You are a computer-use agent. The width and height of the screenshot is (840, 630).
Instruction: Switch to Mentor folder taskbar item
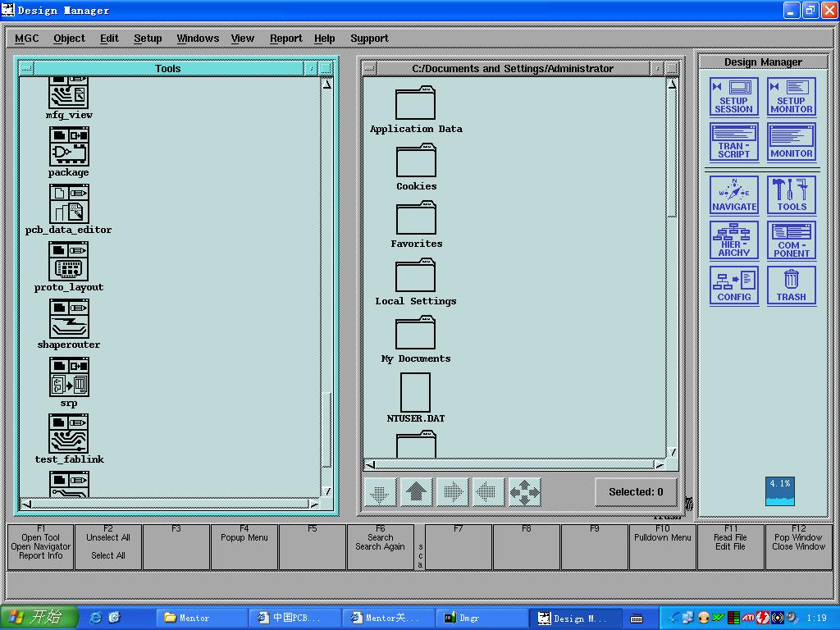pyautogui.click(x=203, y=618)
